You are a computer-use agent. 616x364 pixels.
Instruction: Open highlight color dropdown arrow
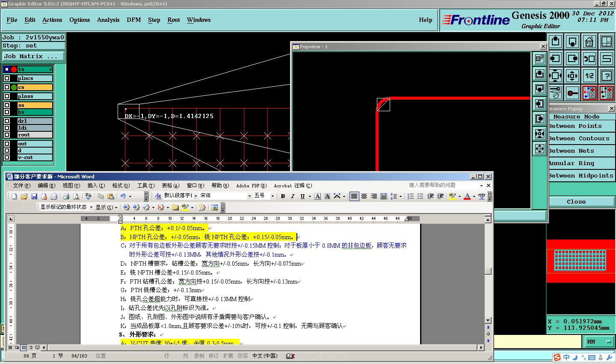click(x=459, y=196)
